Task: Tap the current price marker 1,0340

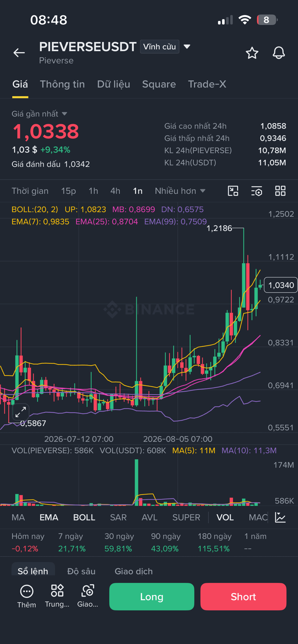Action: [281, 285]
